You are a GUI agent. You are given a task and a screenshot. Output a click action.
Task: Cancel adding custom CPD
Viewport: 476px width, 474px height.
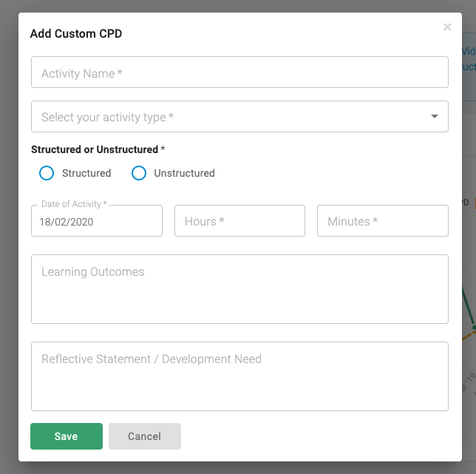[145, 436]
